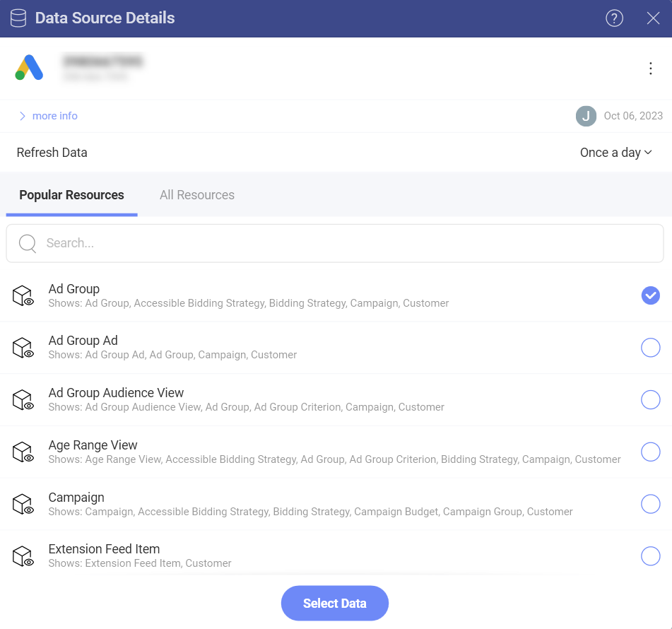Uncheck the Ad Group resource
This screenshot has width=672, height=629.
[650, 295]
